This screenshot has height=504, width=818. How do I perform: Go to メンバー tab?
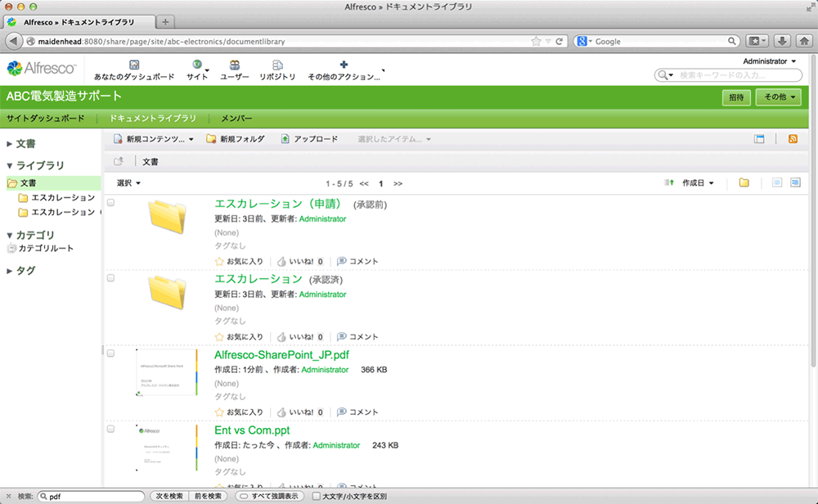pyautogui.click(x=236, y=119)
